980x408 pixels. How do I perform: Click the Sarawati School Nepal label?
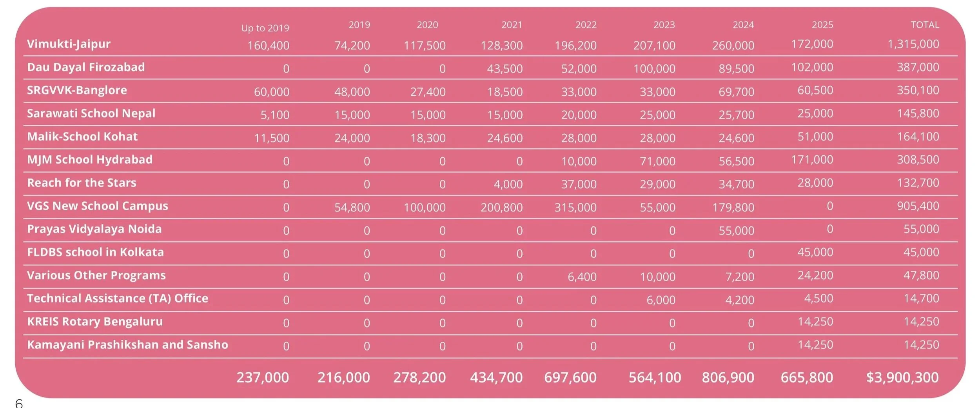pos(91,113)
